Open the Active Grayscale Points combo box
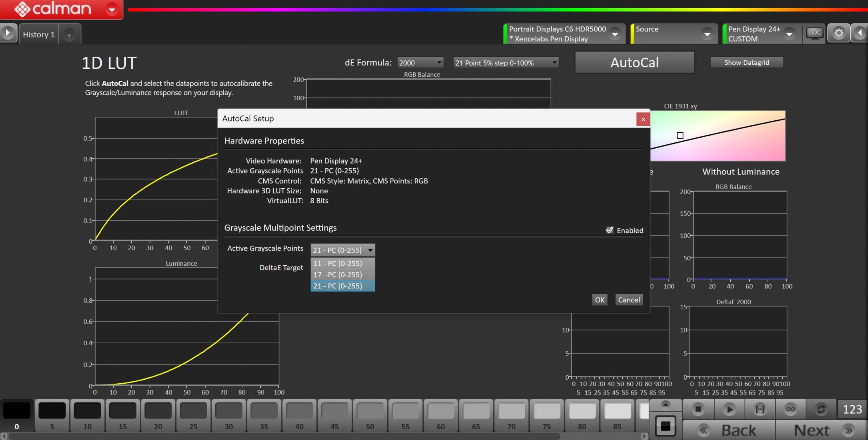868x440 pixels. (343, 250)
